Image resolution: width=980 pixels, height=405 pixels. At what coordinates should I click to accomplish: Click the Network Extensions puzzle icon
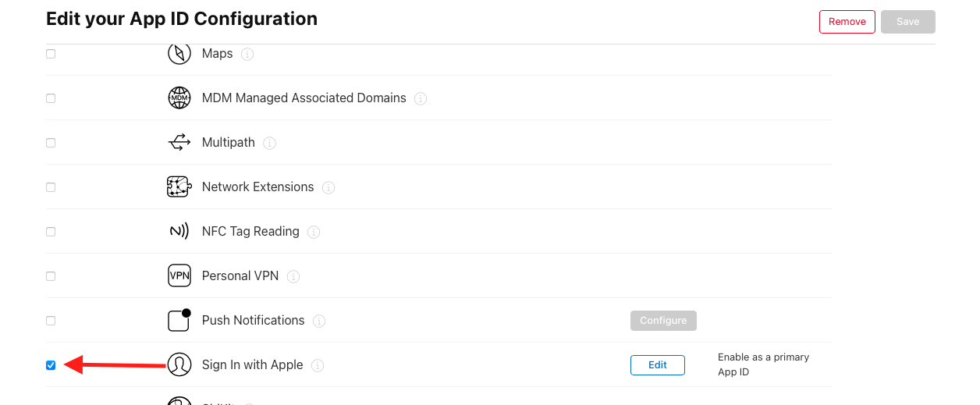point(179,187)
